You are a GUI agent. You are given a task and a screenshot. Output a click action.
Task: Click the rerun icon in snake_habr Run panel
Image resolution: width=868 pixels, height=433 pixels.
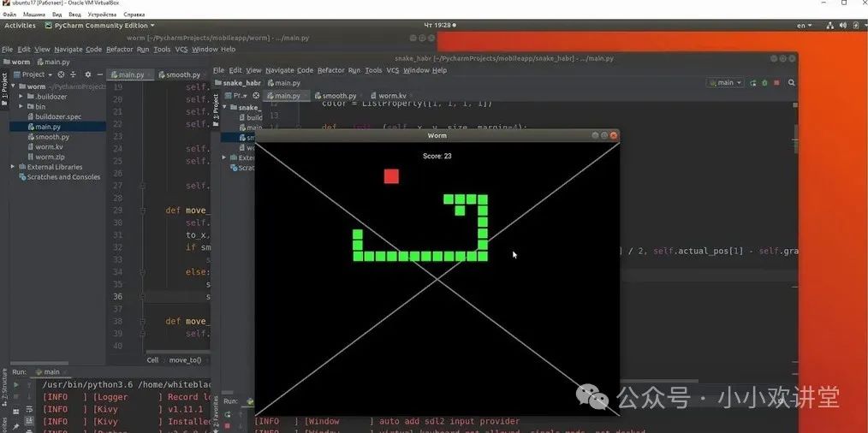(x=228, y=415)
